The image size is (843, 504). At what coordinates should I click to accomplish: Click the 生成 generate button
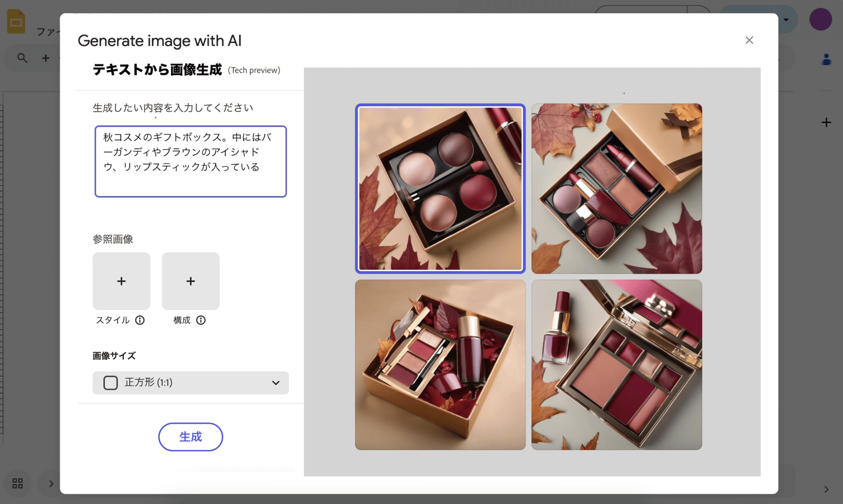click(x=191, y=437)
